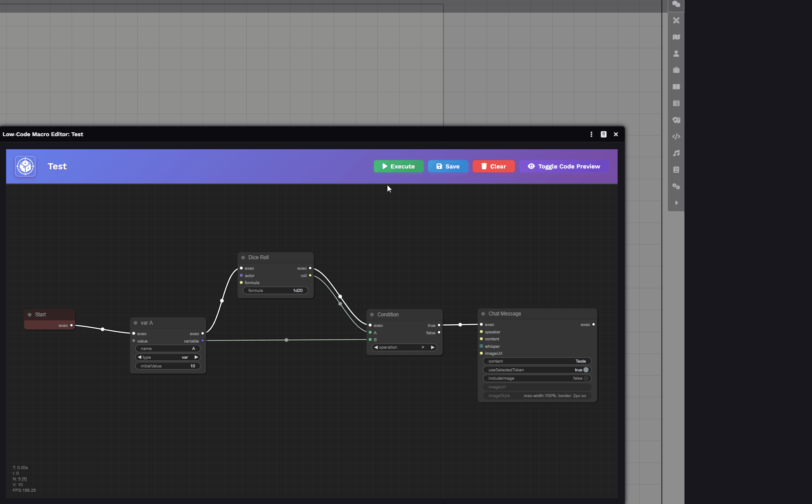
Task: Click the dice logo beside Test title
Action: 25,166
